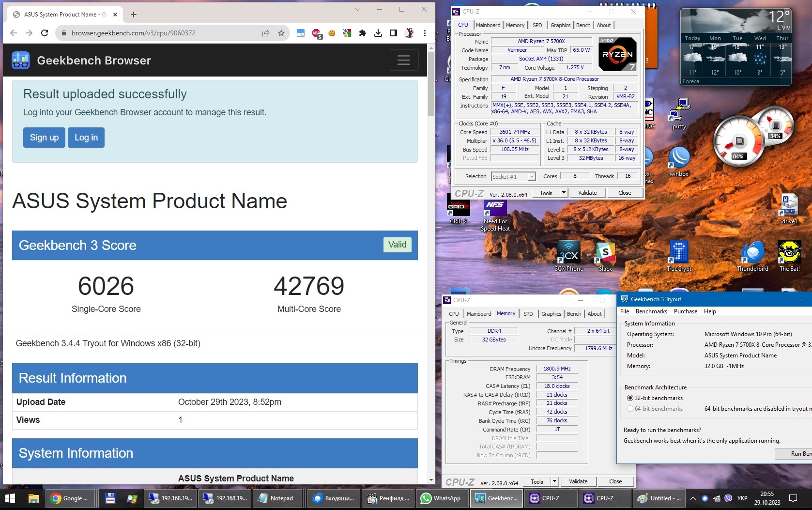Click Validate in upper CPU-Z window
The image size is (812, 510).
point(587,193)
